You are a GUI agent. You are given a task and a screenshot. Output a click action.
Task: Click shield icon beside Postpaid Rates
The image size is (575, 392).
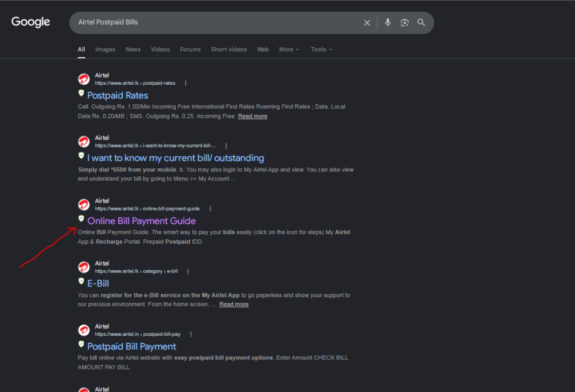tap(81, 93)
